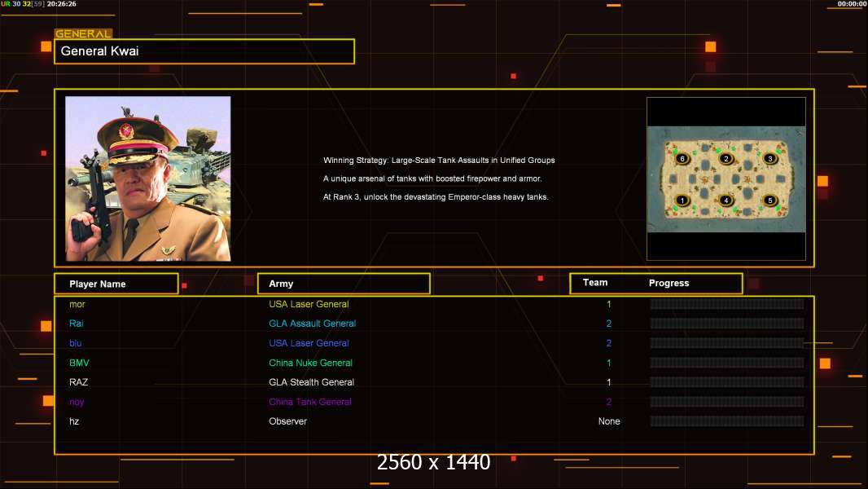Pick start position 4 on the map preview

click(x=726, y=200)
